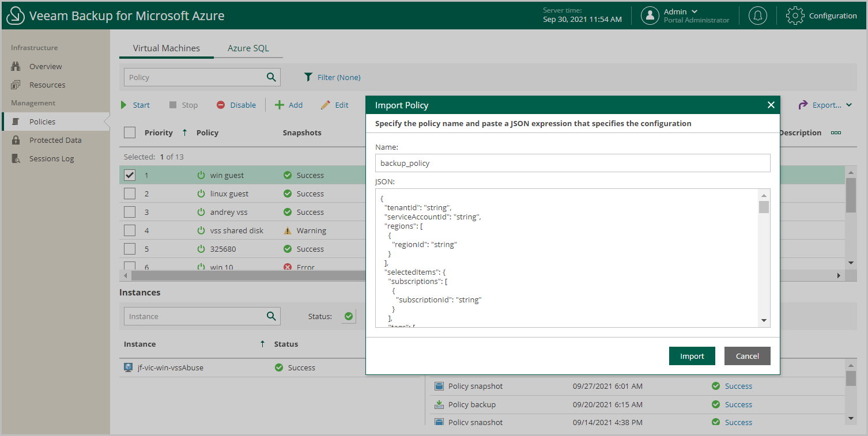Click the Stop square icon
868x436 pixels.
tap(173, 105)
